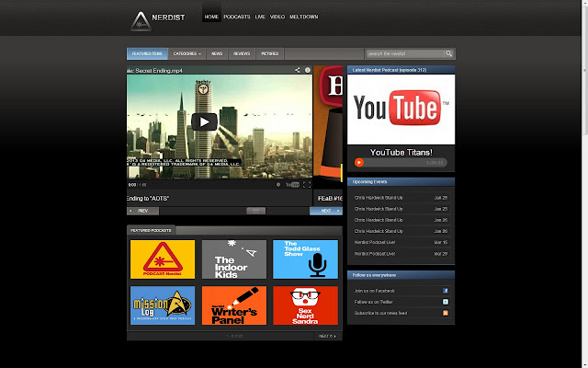Open the Writer's Panel podcast tile
The width and height of the screenshot is (588, 368).
pos(234,305)
